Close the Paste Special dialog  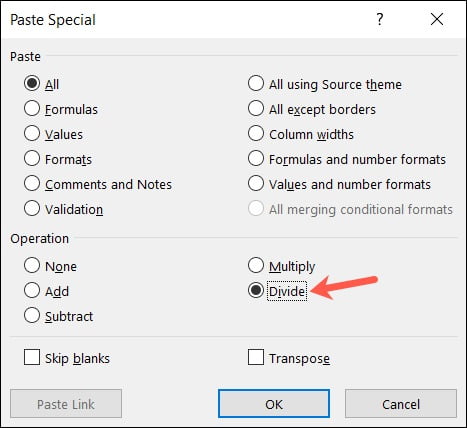point(437,19)
